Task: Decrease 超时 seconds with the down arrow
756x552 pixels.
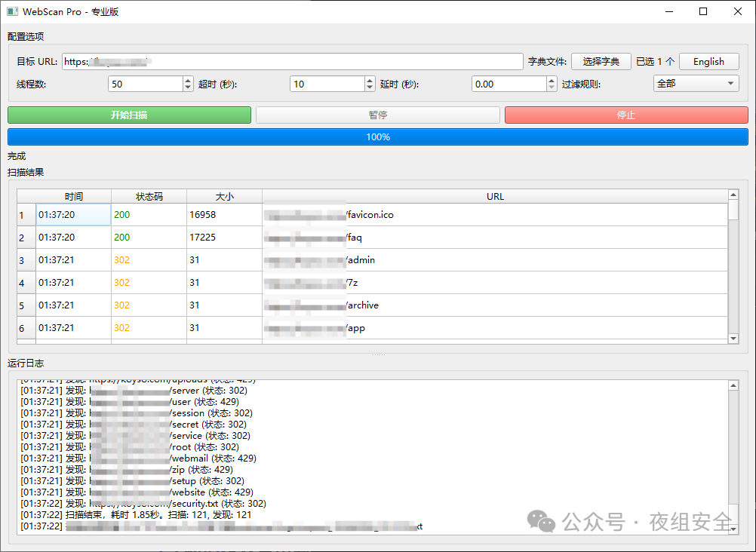Action: click(x=370, y=87)
